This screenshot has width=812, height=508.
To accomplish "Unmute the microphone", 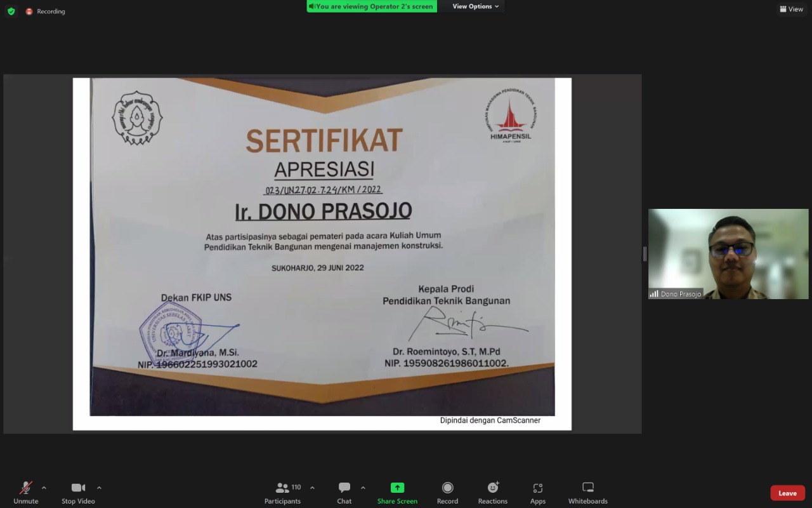I will click(26, 492).
